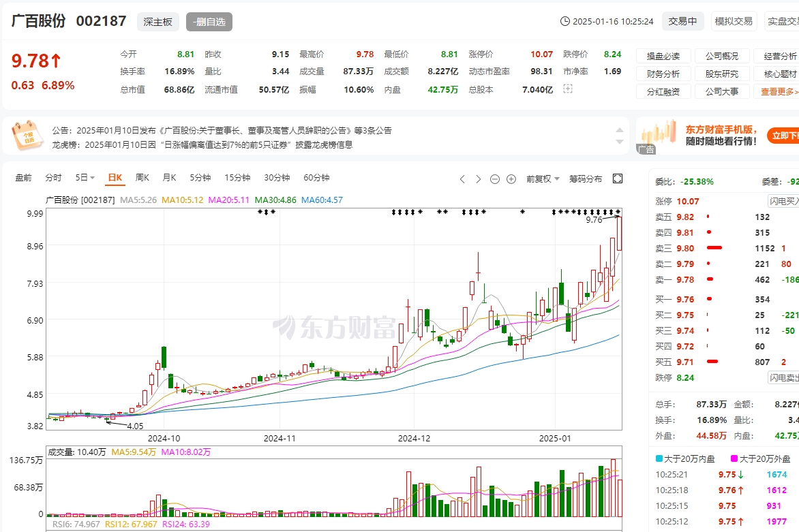This screenshot has width=799, height=532.
Task: Switch to the 盘前 chart tab
Action: [x=23, y=178]
